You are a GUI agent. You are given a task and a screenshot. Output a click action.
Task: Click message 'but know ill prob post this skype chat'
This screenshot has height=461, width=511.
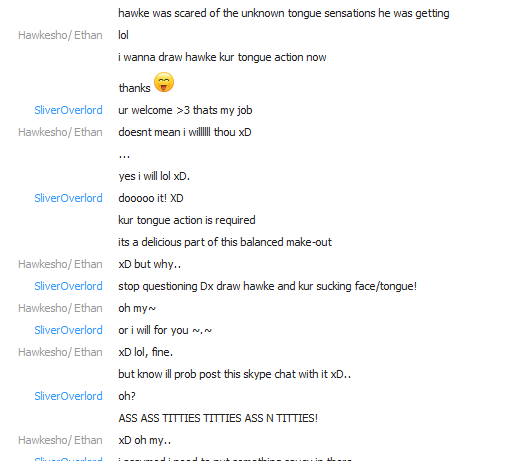[234, 374]
